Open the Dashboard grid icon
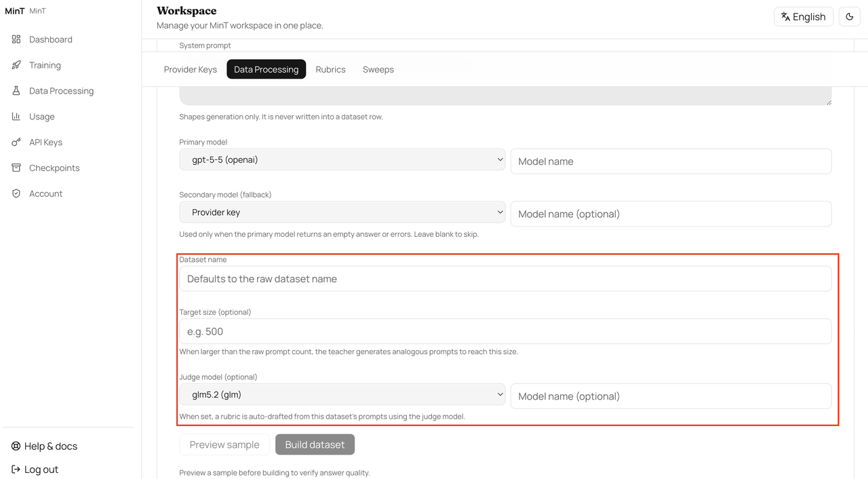This screenshot has width=868, height=479. coord(16,39)
